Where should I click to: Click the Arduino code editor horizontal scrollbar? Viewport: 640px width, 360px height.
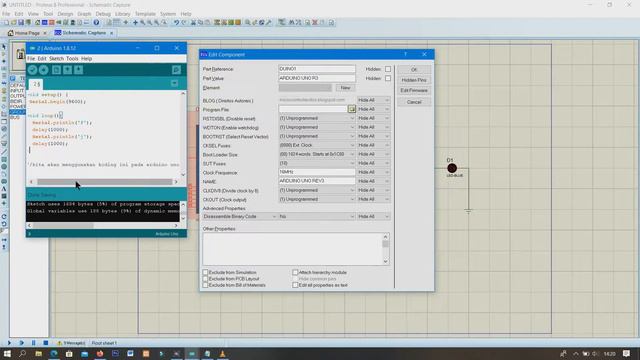click(x=104, y=182)
